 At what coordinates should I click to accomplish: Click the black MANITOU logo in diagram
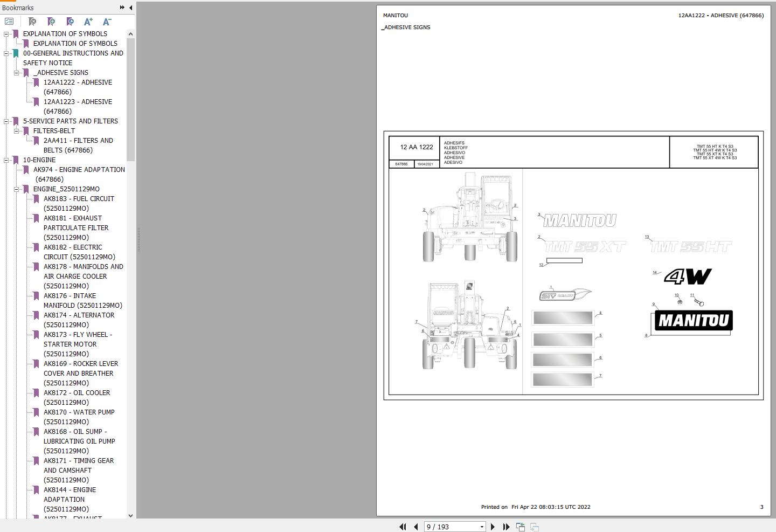(694, 321)
